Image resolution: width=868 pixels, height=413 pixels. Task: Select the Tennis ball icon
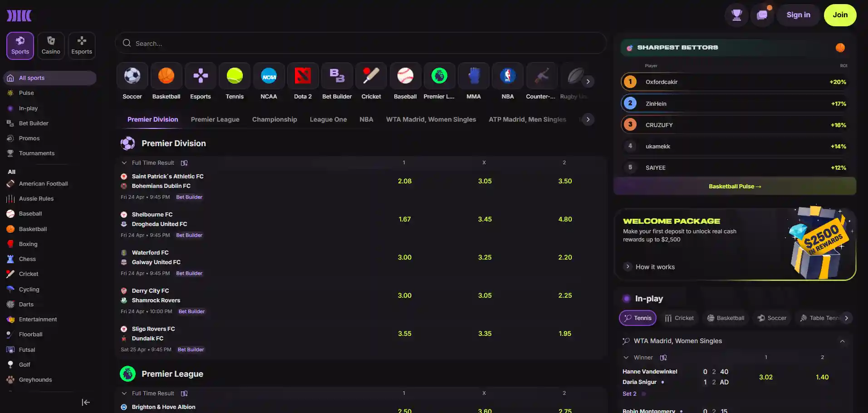[235, 76]
